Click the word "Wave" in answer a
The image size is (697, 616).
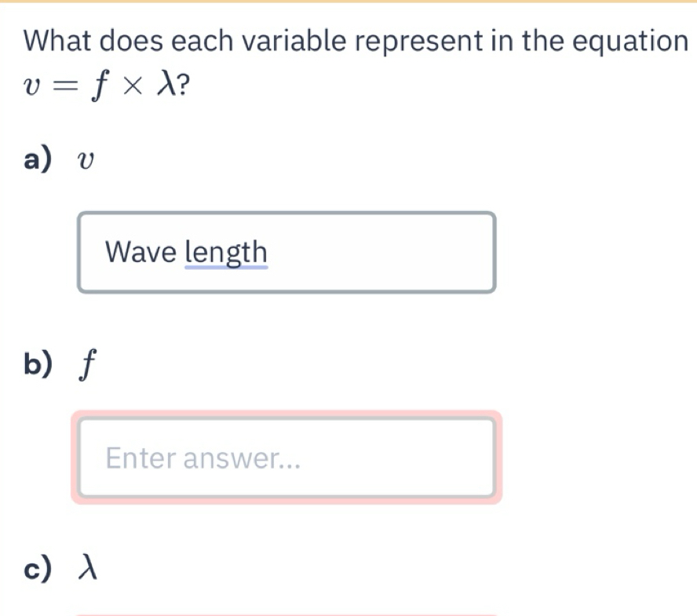(142, 253)
